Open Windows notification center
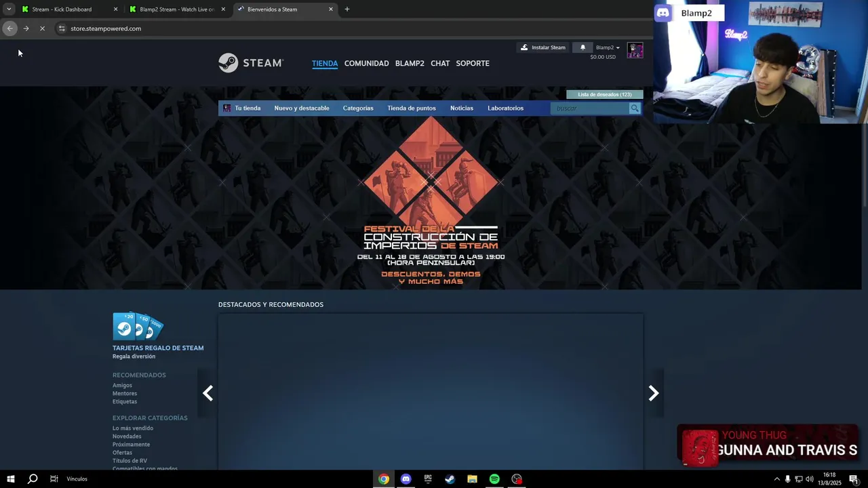The image size is (868, 488). pos(854,479)
